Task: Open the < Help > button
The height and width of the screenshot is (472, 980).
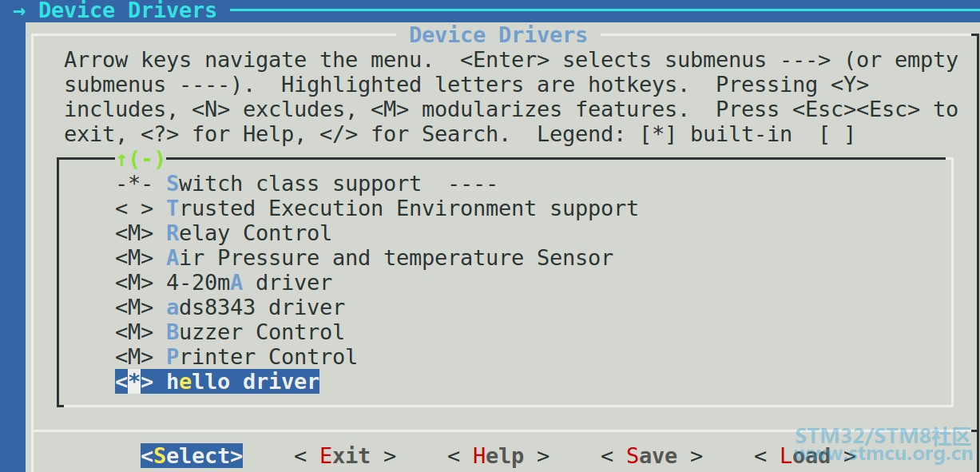Action: tap(498, 456)
